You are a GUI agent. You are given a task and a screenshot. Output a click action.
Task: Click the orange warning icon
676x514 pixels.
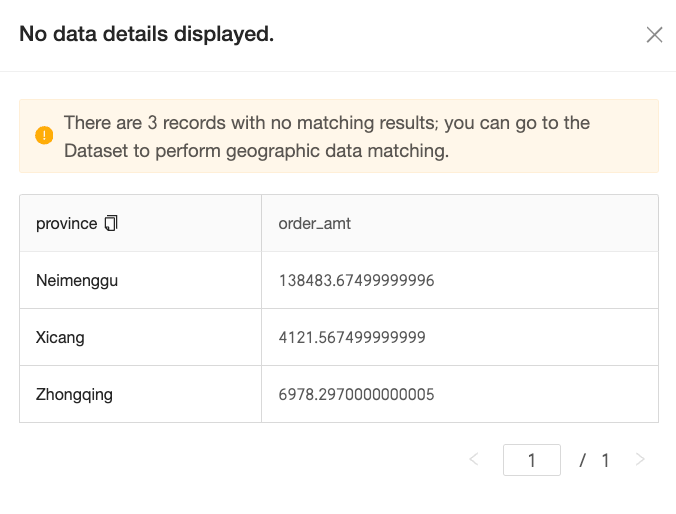(44, 135)
